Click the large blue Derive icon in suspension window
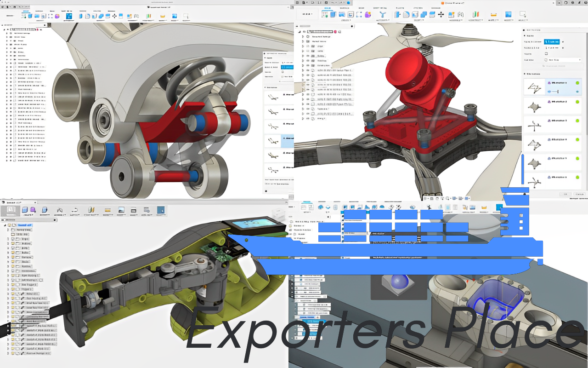This screenshot has height=368, width=588. tap(69, 16)
